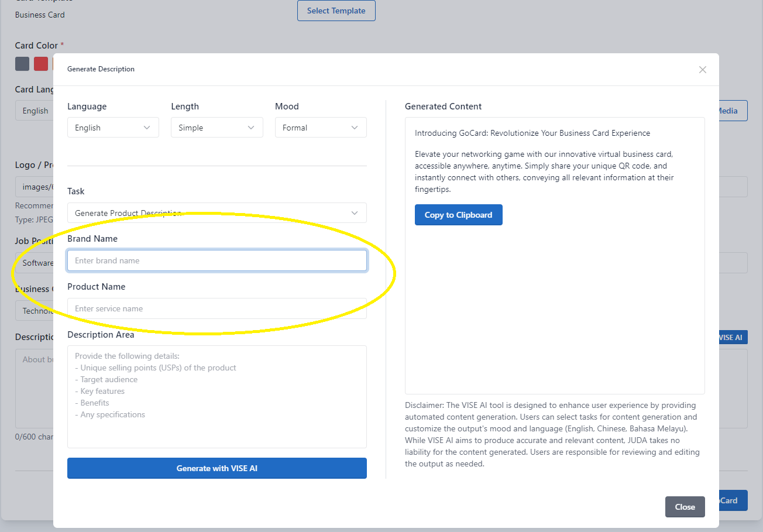Screen dimensions: 763x532
Task: Open the background Card Language English dropdown
Action: [34, 111]
